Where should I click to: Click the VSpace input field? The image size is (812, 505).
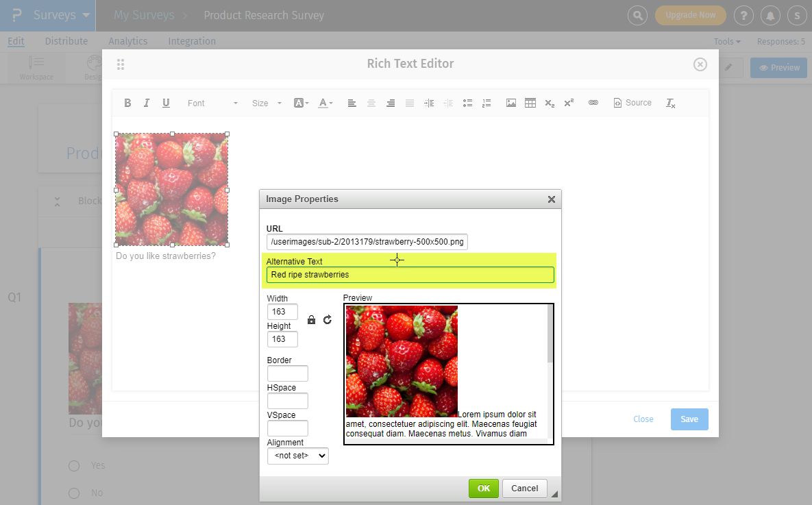pos(287,428)
